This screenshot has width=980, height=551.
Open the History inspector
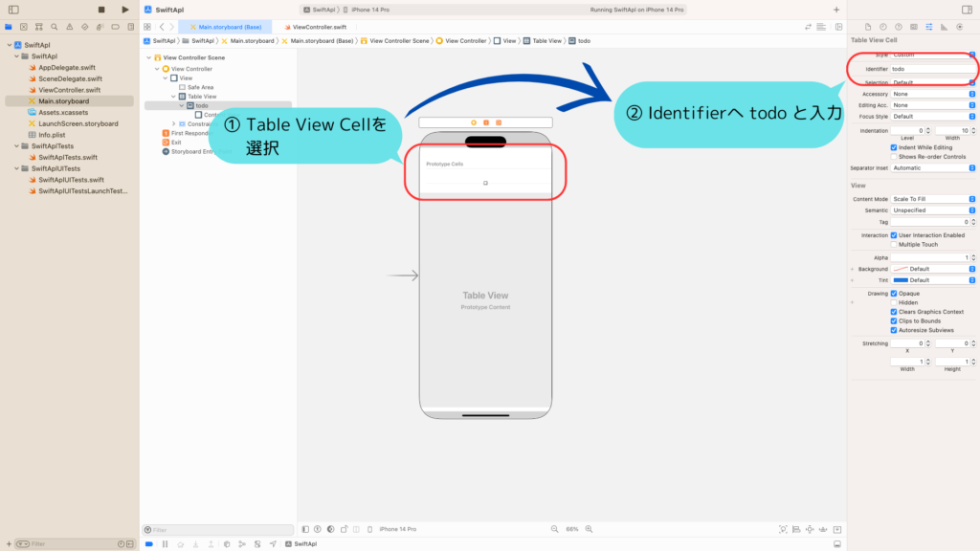tap(883, 27)
